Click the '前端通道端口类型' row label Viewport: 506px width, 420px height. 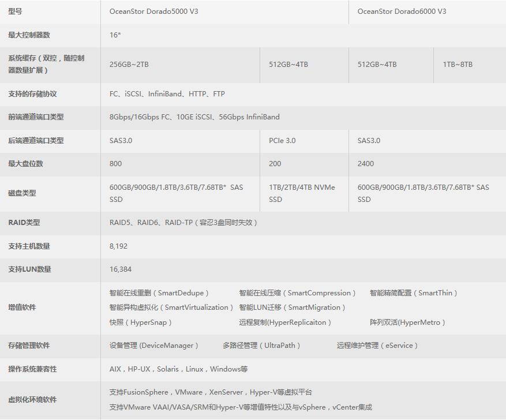pos(36,117)
